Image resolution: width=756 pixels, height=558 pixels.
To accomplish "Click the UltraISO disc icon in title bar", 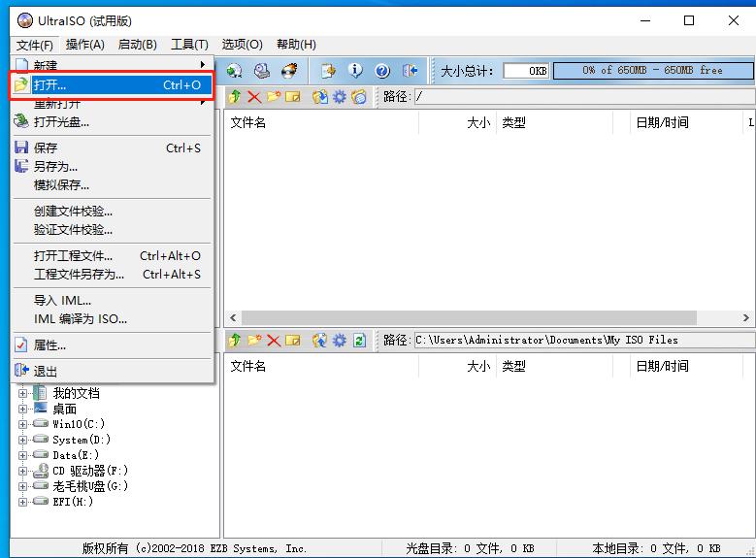I will pyautogui.click(x=25, y=20).
